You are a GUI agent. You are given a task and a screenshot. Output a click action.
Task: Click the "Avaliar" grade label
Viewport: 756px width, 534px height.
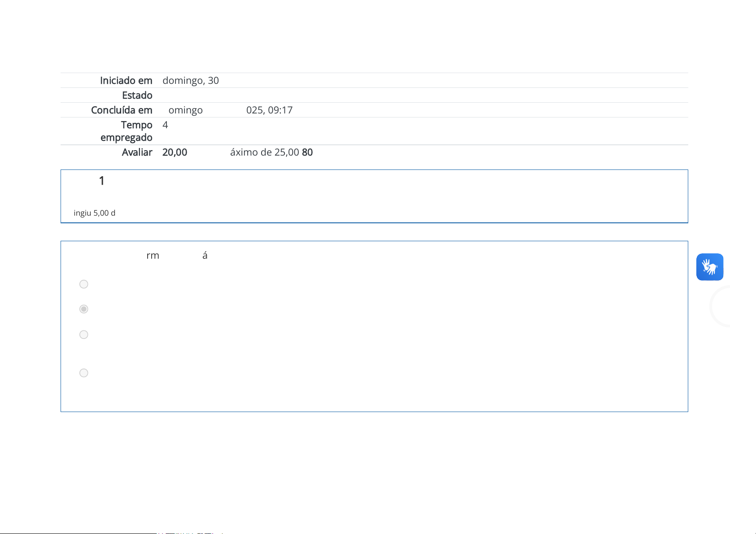[137, 152]
